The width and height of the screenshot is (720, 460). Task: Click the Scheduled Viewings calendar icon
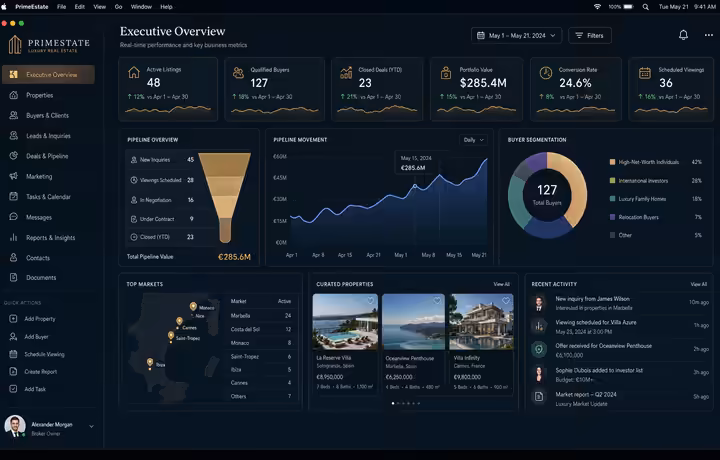645,73
